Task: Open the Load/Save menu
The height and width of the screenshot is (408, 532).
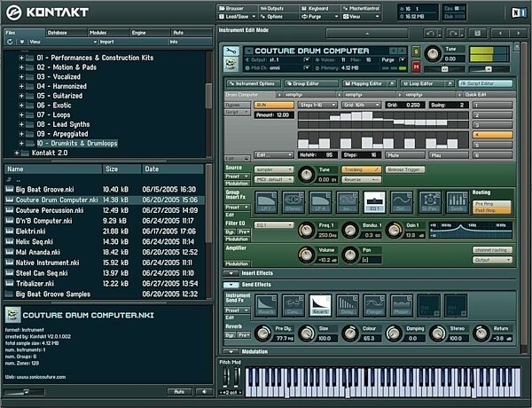Action: click(238, 16)
